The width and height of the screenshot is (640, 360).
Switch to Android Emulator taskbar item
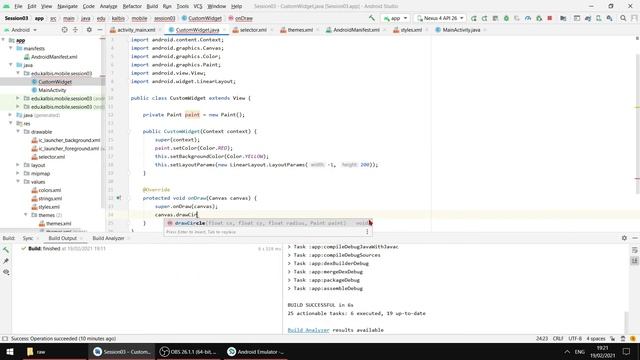[256, 351]
